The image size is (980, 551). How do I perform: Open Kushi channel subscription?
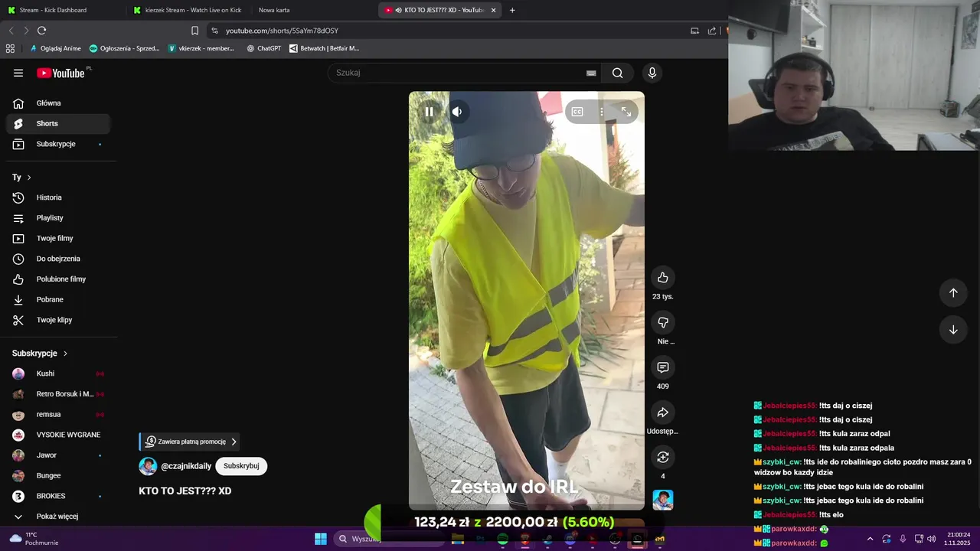(x=57, y=373)
